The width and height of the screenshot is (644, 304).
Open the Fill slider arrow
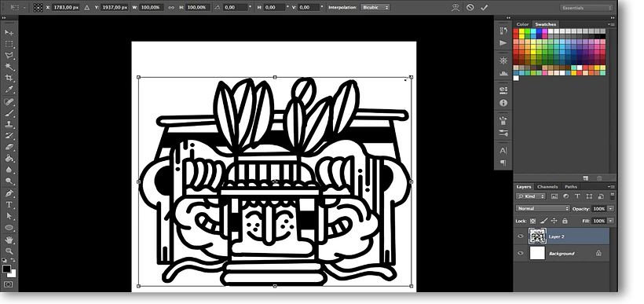tap(611, 221)
